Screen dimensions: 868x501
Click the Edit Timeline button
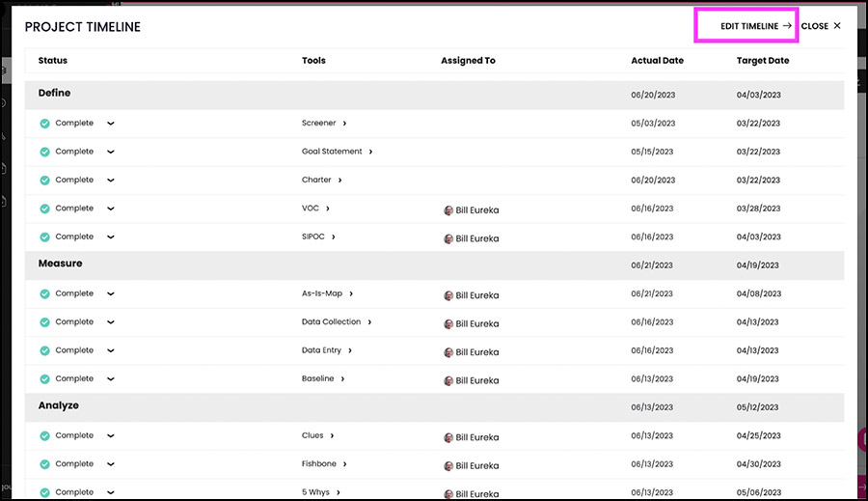(x=755, y=26)
